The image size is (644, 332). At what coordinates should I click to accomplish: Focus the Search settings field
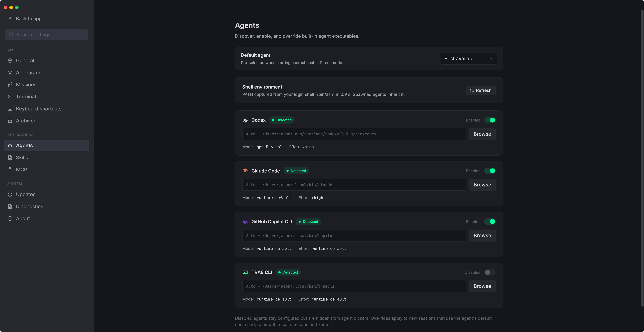(x=46, y=35)
